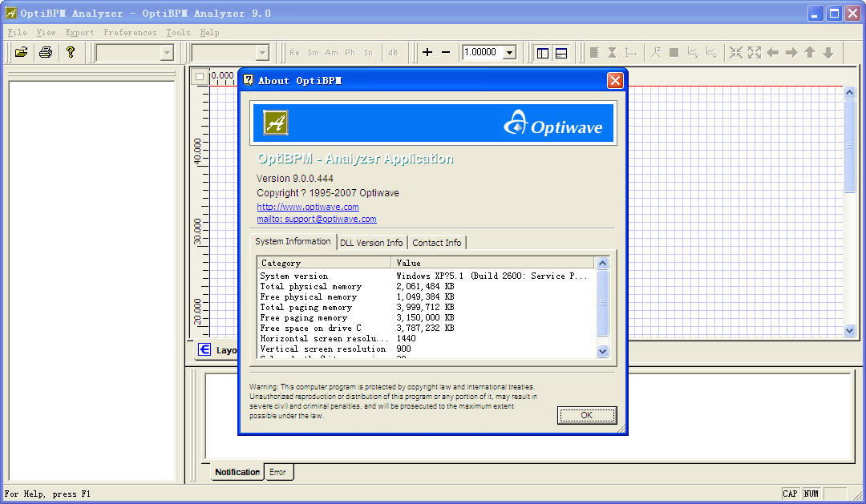The width and height of the screenshot is (866, 504).
Task: Select the Notification tab in output pane
Action: (x=237, y=472)
